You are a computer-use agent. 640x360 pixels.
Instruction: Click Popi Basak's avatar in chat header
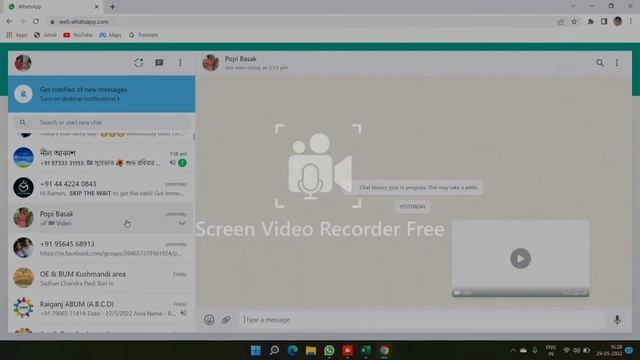(x=211, y=63)
